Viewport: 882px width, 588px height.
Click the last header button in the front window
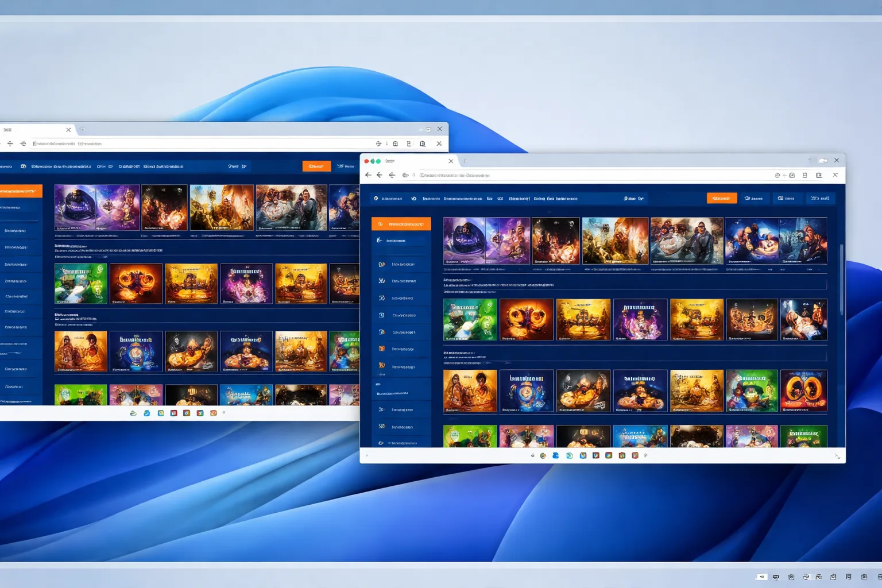click(819, 198)
